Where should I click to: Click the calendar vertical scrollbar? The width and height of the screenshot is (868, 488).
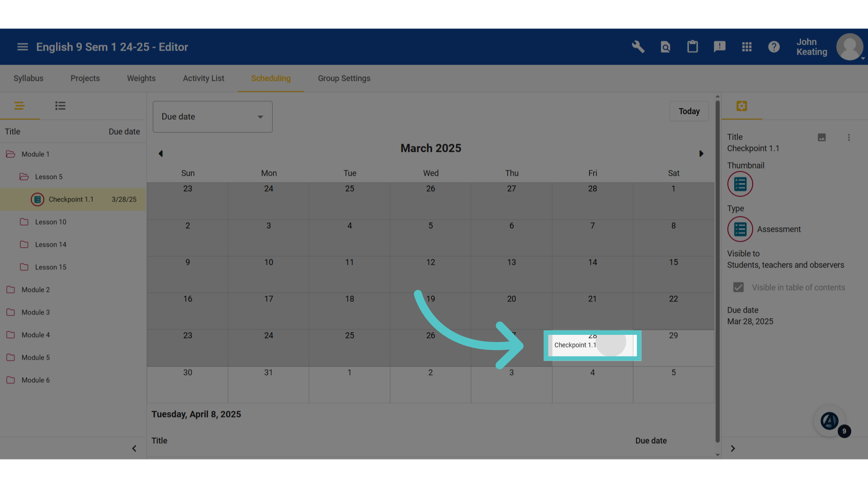(717, 271)
